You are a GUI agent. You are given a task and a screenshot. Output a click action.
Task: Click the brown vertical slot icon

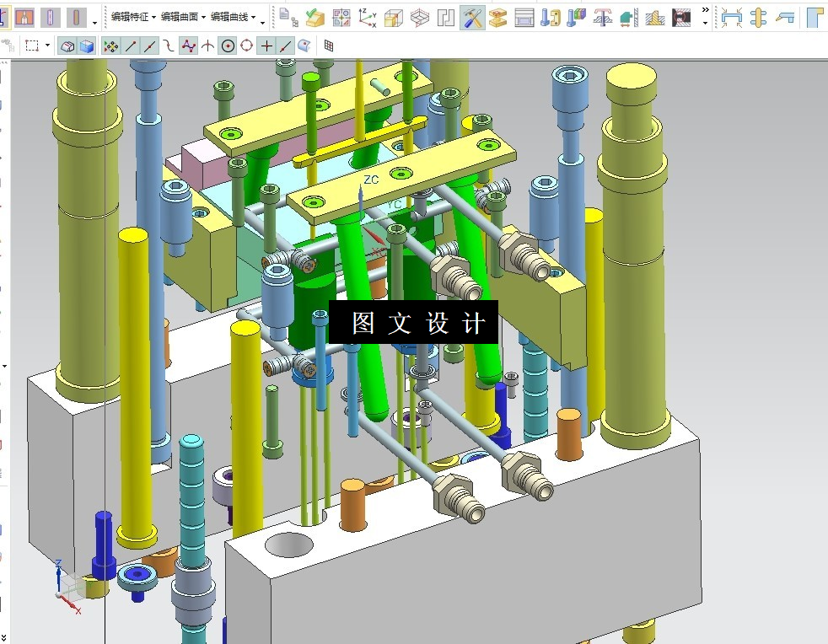click(x=77, y=17)
